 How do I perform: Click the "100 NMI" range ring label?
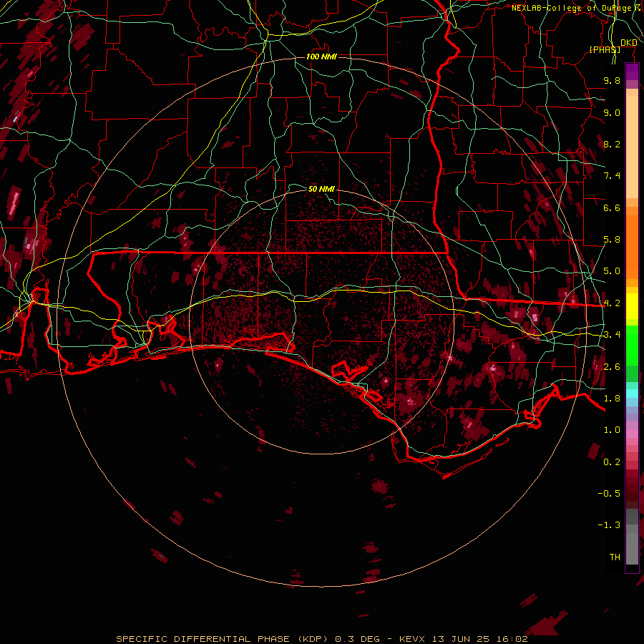(321, 57)
